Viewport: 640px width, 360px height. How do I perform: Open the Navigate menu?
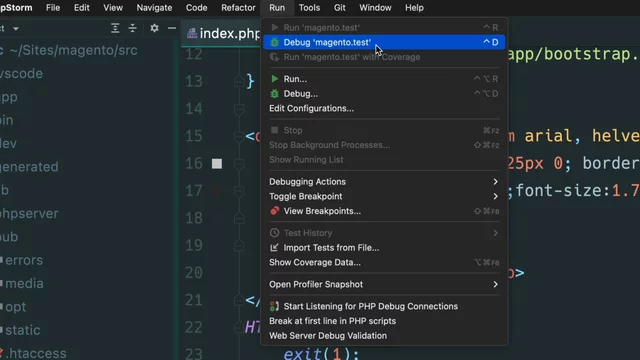[x=154, y=8]
